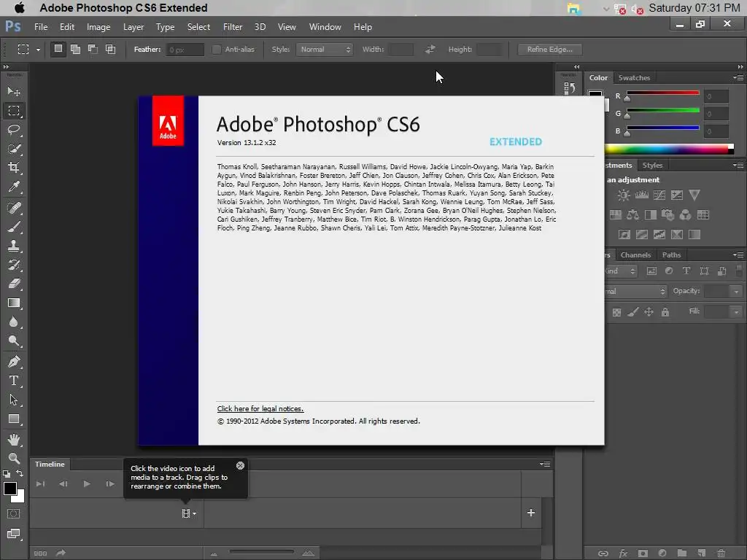
Task: Swap Width and Height values button
Action: pos(430,50)
